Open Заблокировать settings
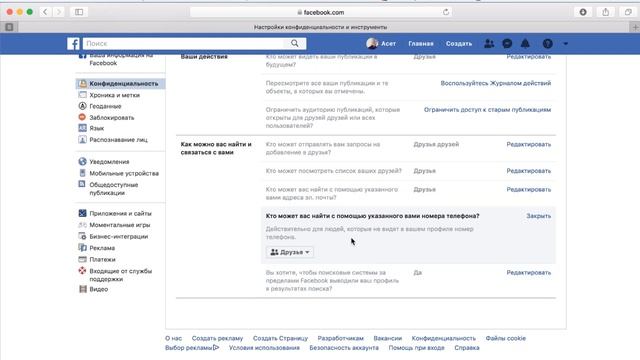Image resolution: width=640 pixels, height=360 pixels. tap(111, 118)
